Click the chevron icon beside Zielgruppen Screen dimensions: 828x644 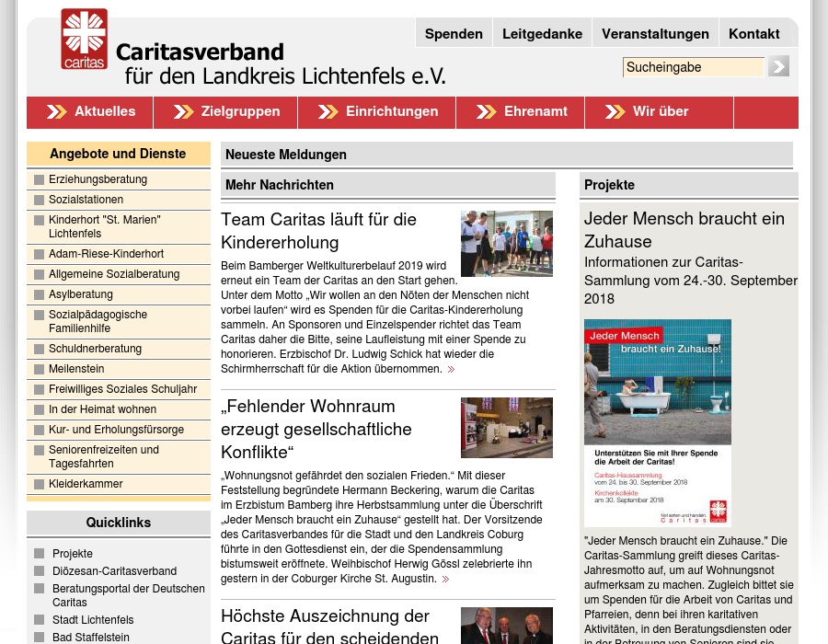(x=183, y=111)
